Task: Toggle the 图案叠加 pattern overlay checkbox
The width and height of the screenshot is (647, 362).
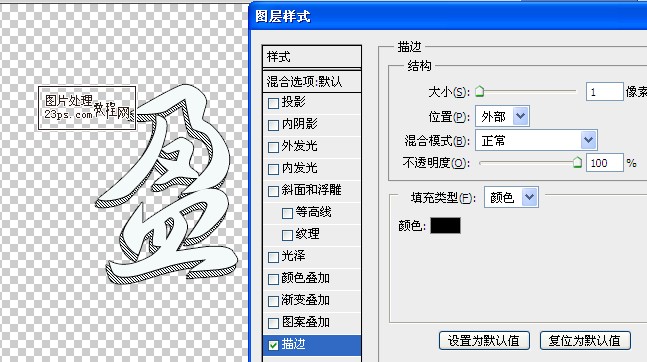Action: coord(273,323)
